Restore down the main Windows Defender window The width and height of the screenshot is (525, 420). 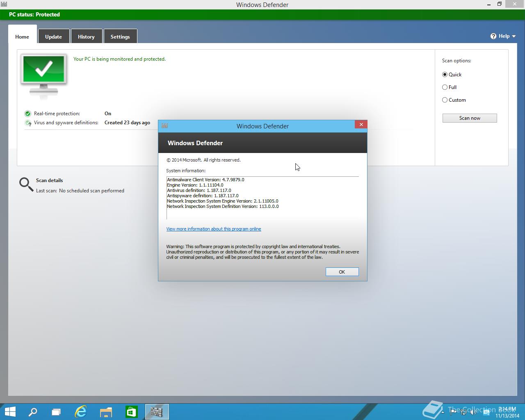click(x=499, y=4)
